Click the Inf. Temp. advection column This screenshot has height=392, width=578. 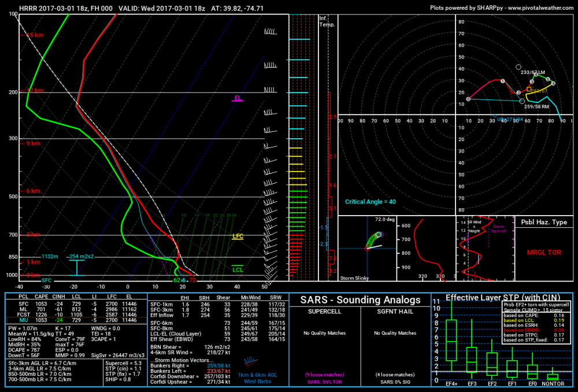[328, 147]
